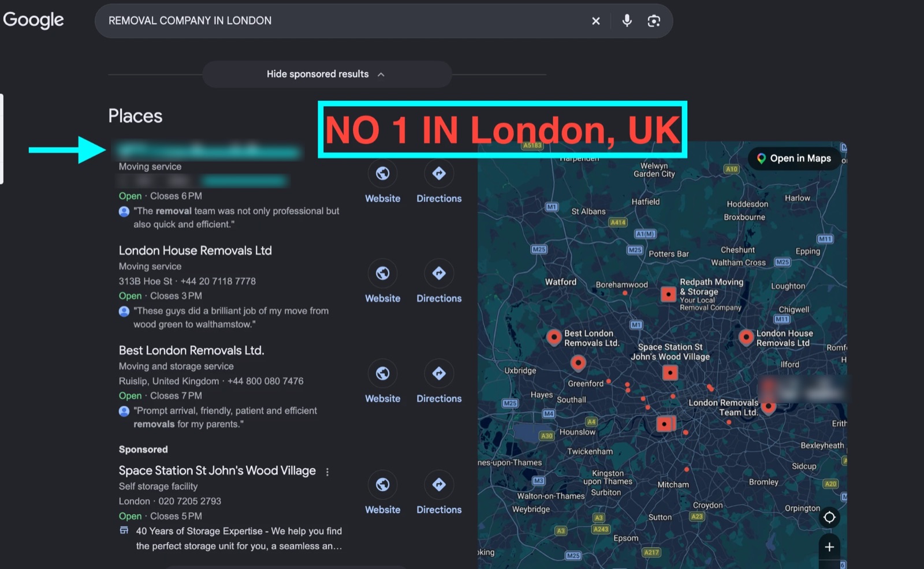Open the more options dots beside Space Station listing
The image size is (924, 569).
coord(327,471)
